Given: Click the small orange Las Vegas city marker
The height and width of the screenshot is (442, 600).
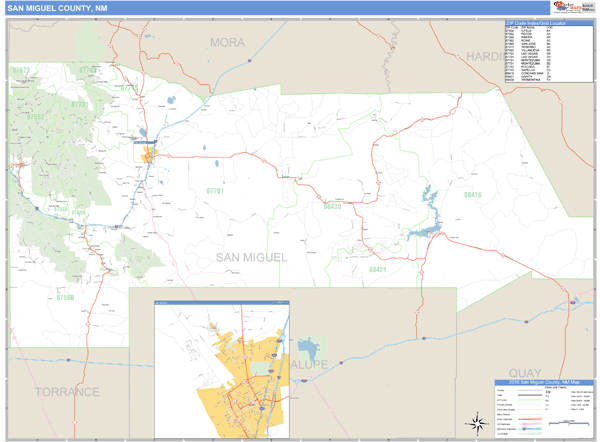Looking at the screenshot, I should tap(147, 156).
